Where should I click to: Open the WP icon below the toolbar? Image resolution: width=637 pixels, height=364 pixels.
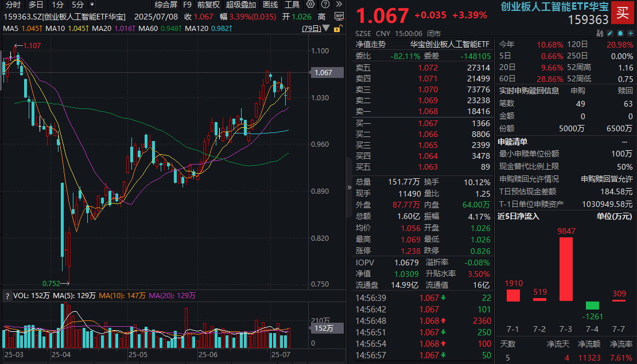click(x=339, y=16)
